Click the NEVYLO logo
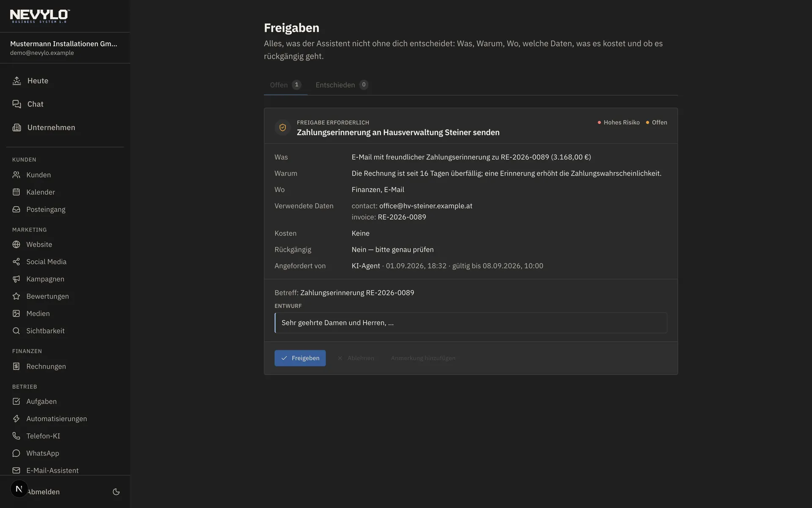The height and width of the screenshot is (508, 812). 40,16
